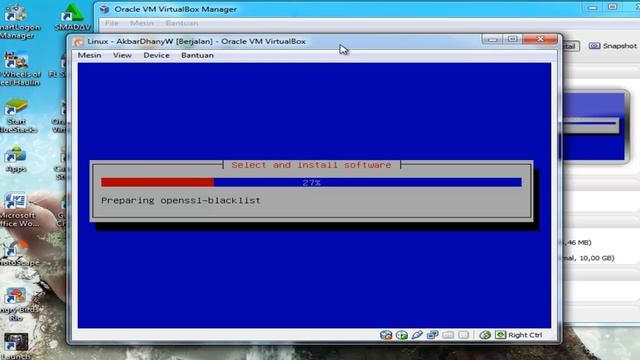Click the mouse integration status icon
Image resolution: width=640 pixels, height=360 pixels.
tap(485, 335)
